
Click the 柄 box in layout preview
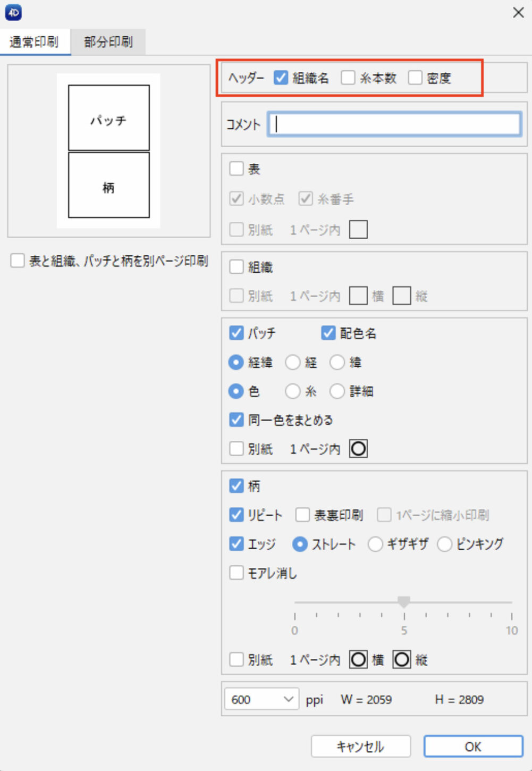pos(109,186)
